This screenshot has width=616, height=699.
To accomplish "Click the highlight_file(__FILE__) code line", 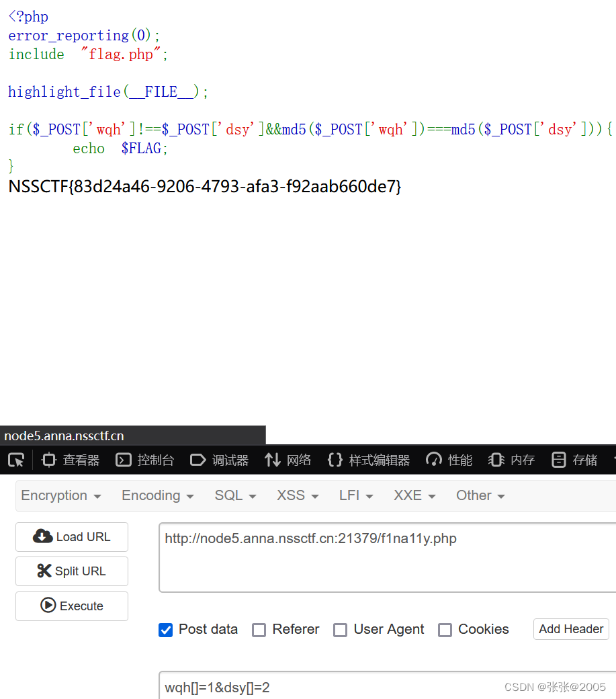I will [x=108, y=92].
